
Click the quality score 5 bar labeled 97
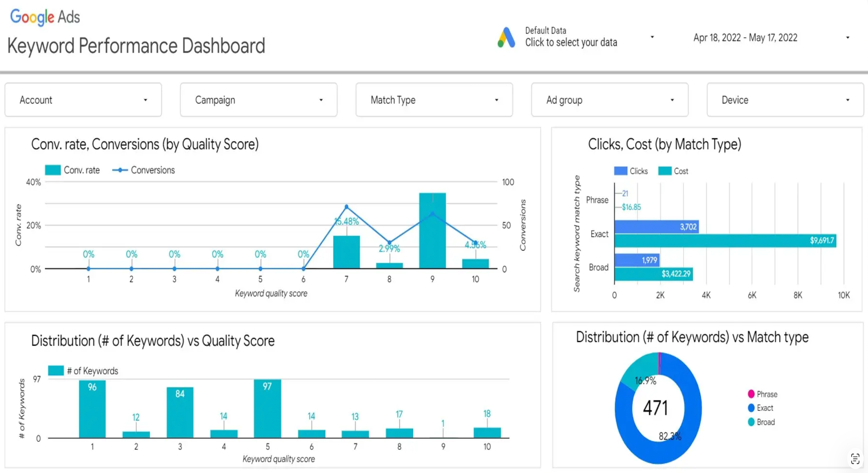pos(267,409)
